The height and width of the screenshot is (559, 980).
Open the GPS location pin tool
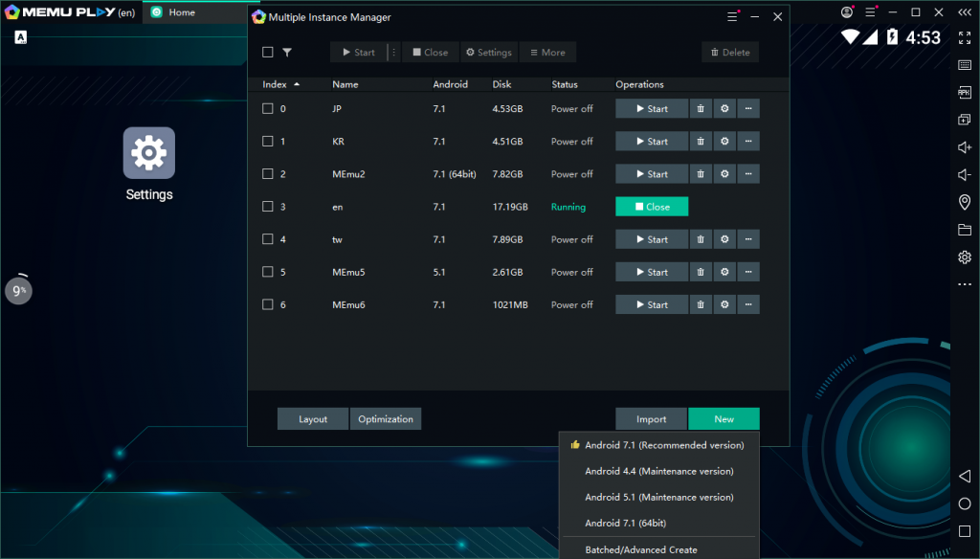965,202
